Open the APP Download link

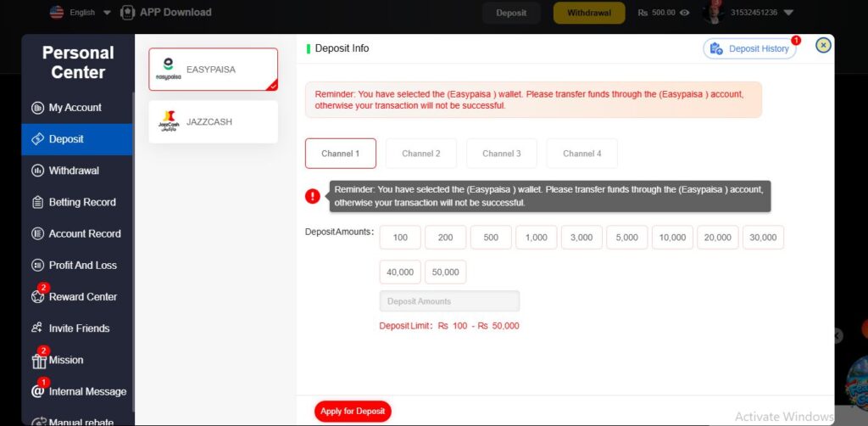pos(175,12)
